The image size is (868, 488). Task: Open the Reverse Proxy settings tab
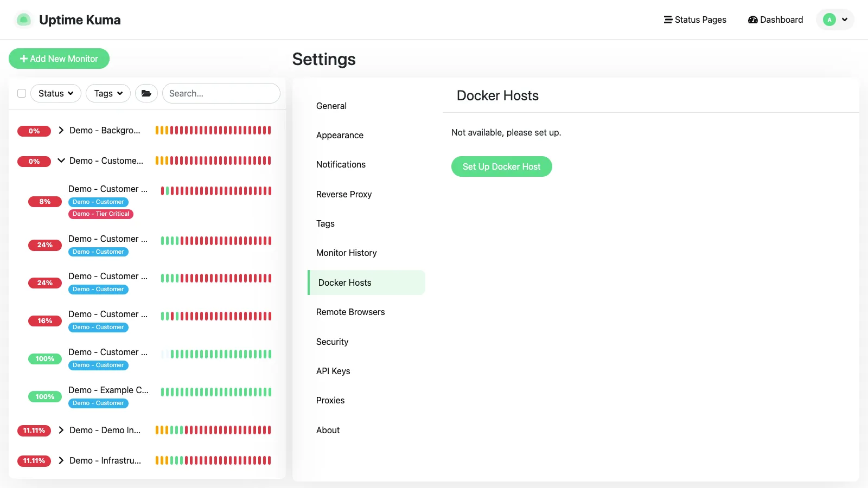click(366, 194)
